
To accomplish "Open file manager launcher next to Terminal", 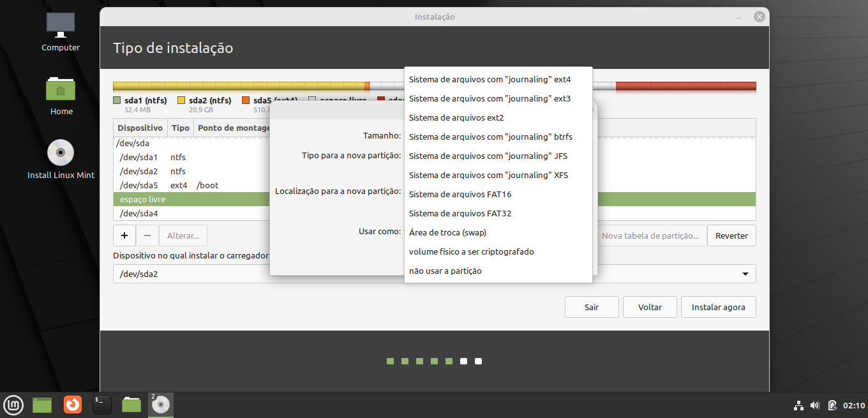I will click(131, 405).
